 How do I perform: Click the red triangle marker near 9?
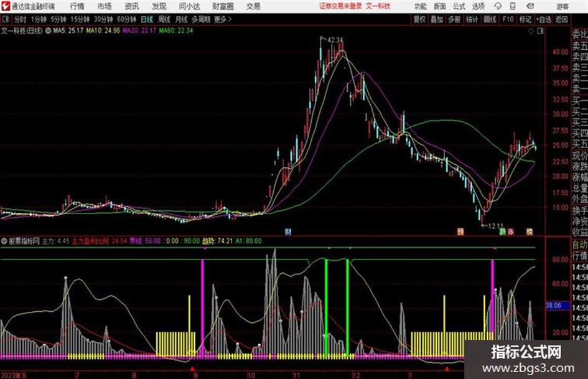point(192,370)
